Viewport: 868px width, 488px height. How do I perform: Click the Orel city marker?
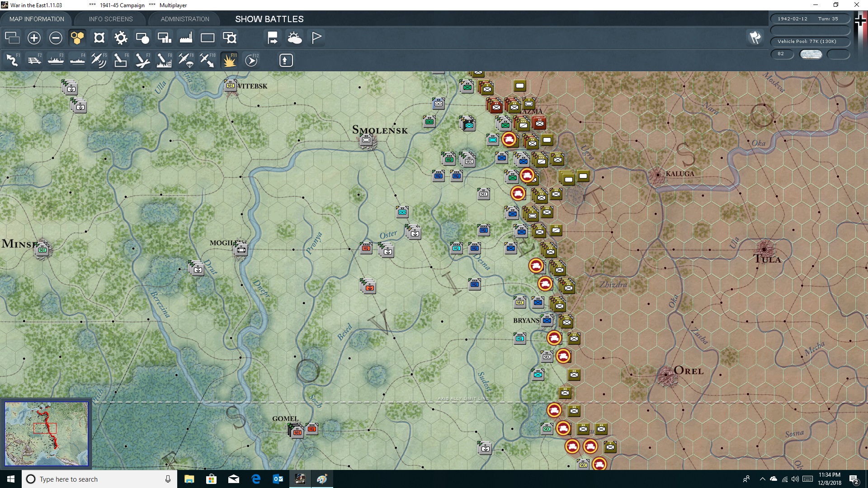tap(665, 375)
